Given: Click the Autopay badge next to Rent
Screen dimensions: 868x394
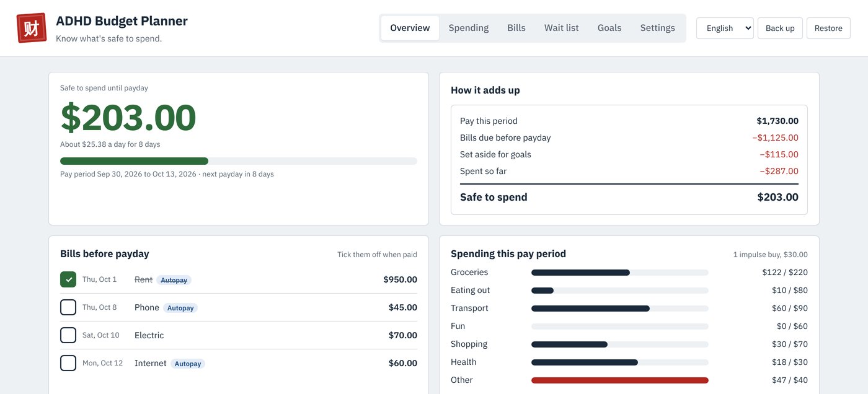Looking at the screenshot, I should pyautogui.click(x=174, y=280).
